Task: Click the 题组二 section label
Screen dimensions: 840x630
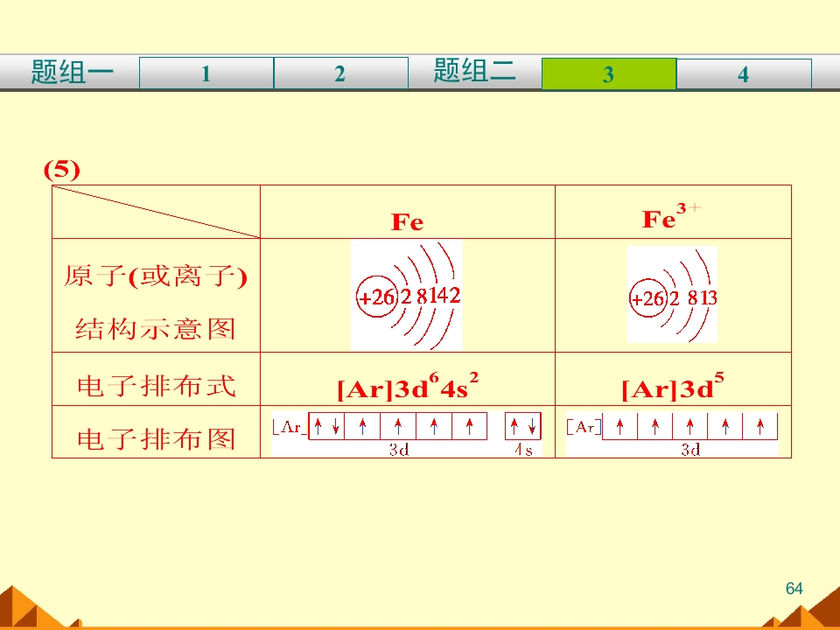Action: [x=474, y=71]
